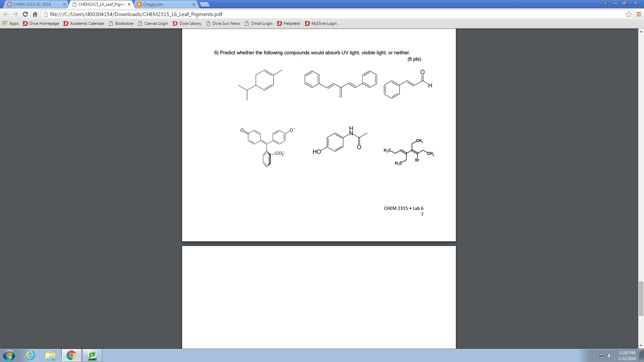Open the Chrome customize menu
This screenshot has height=362, width=644.
[x=639, y=14]
